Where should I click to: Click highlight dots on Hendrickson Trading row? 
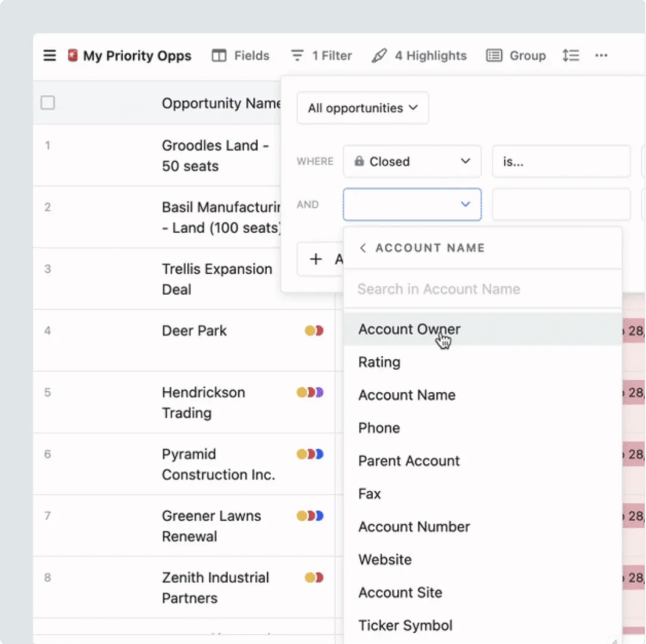pyautogui.click(x=310, y=392)
